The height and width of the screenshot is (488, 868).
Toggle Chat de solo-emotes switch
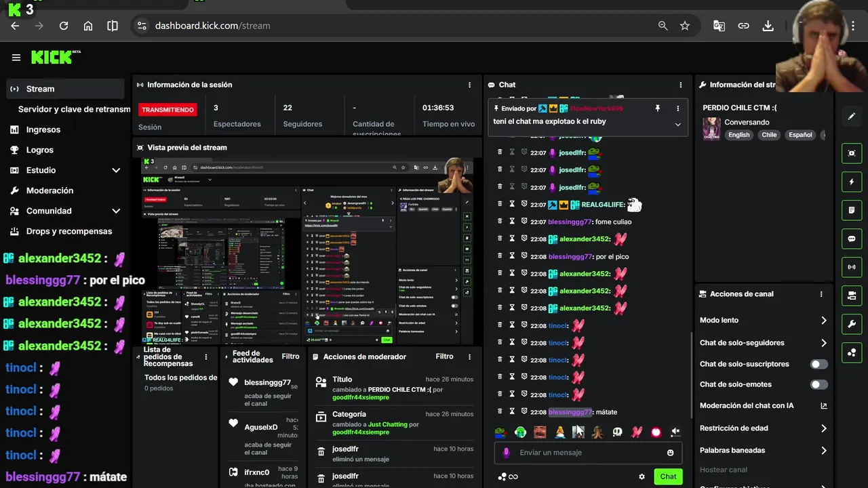click(x=819, y=385)
